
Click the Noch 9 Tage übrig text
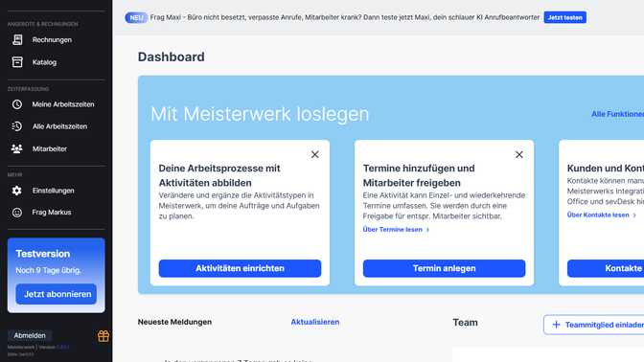49,270
